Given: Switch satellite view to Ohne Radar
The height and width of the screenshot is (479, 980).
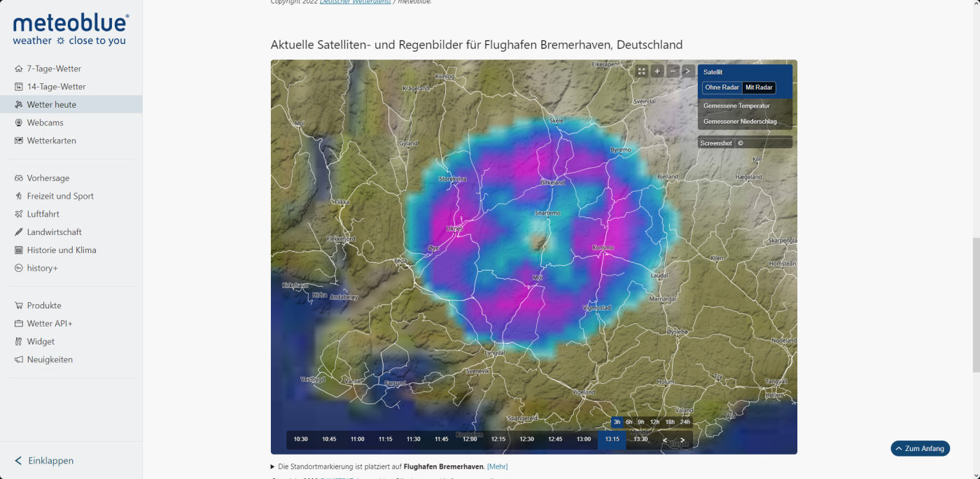Looking at the screenshot, I should pyautogui.click(x=722, y=88).
